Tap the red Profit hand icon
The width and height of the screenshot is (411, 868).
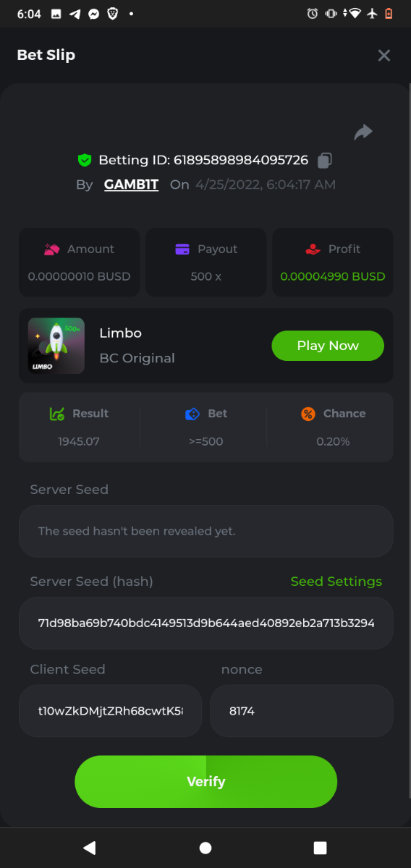click(313, 249)
